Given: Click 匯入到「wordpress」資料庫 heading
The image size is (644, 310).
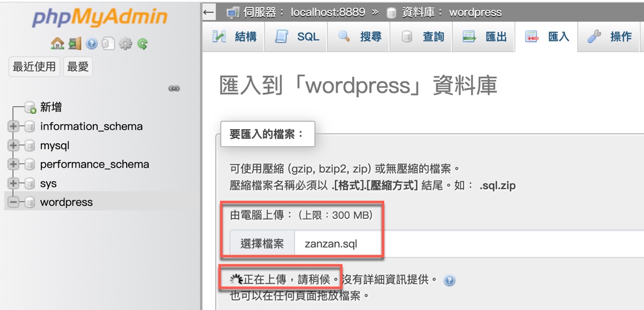Looking at the screenshot, I should pyautogui.click(x=358, y=86).
